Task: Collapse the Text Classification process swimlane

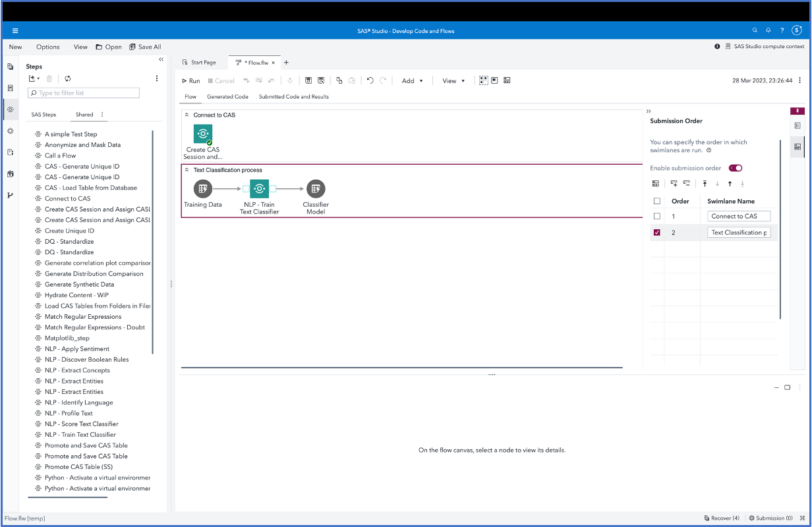Action: pyautogui.click(x=187, y=170)
